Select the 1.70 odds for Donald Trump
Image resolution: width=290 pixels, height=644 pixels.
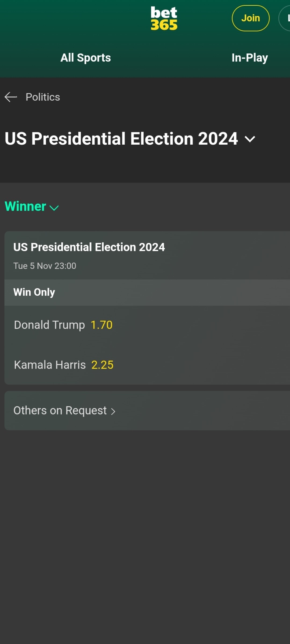click(102, 325)
